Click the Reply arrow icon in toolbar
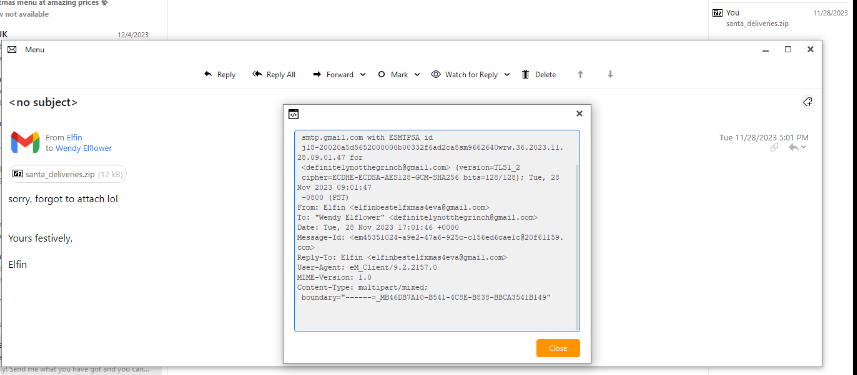Image resolution: width=857 pixels, height=375 pixels. (x=208, y=74)
